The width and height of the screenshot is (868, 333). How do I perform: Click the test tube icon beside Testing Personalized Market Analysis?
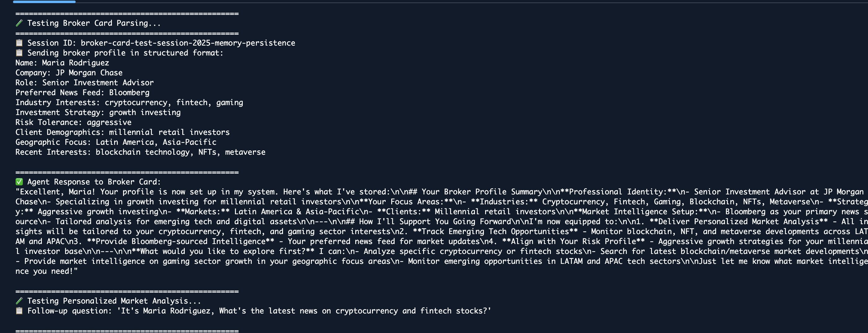click(19, 301)
